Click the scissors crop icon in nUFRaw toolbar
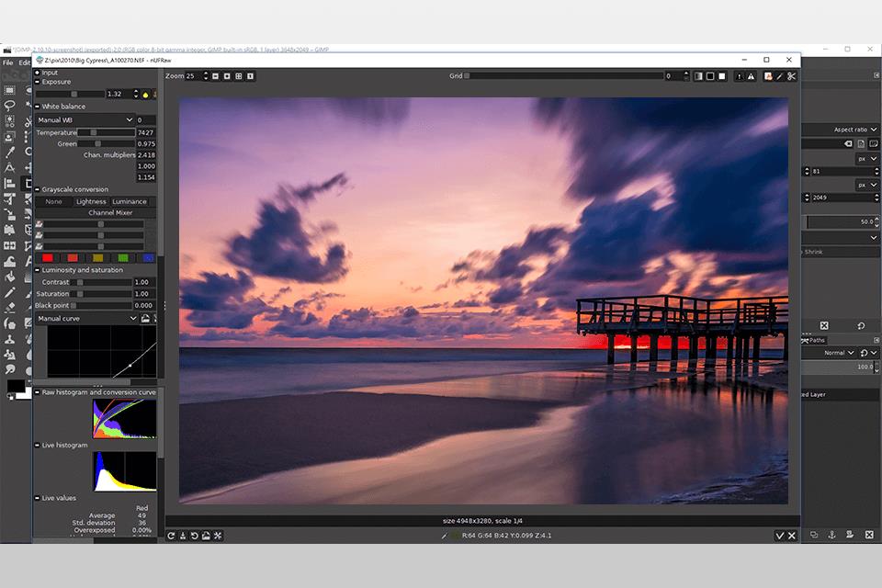 [x=792, y=76]
